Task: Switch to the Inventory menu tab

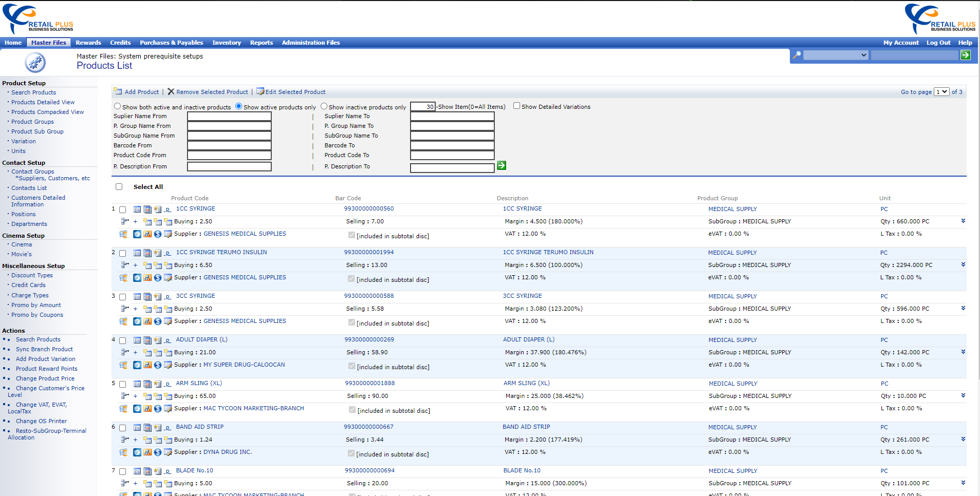Action: [x=226, y=43]
